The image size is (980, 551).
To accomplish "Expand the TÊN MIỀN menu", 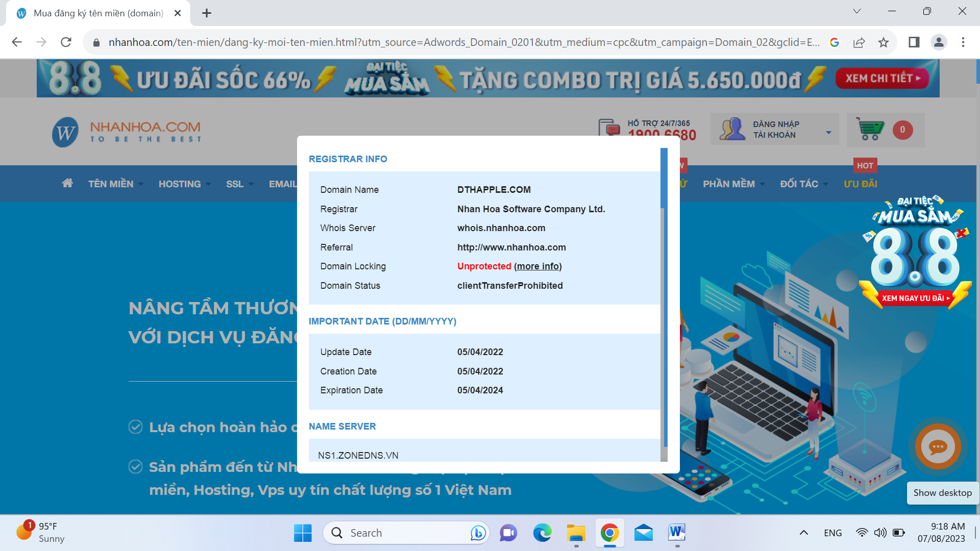I will (x=115, y=184).
